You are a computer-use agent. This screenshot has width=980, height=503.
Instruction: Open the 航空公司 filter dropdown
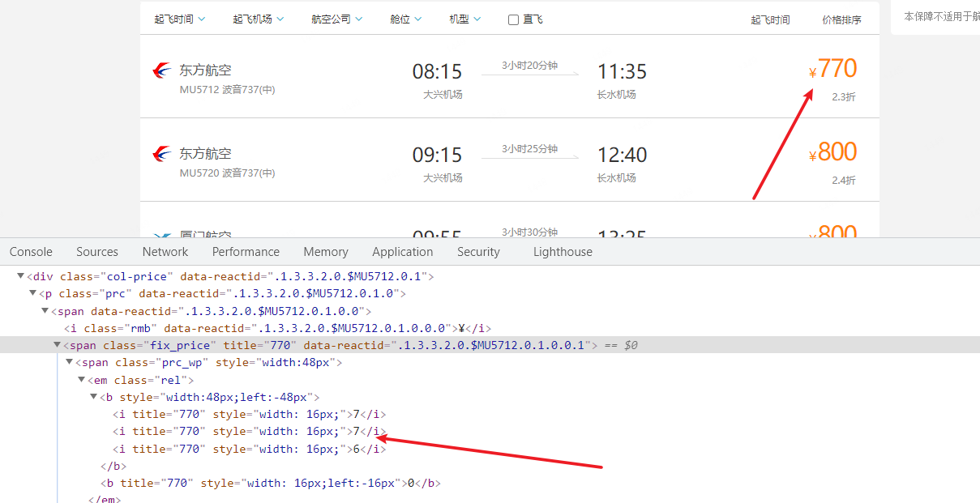(x=336, y=19)
